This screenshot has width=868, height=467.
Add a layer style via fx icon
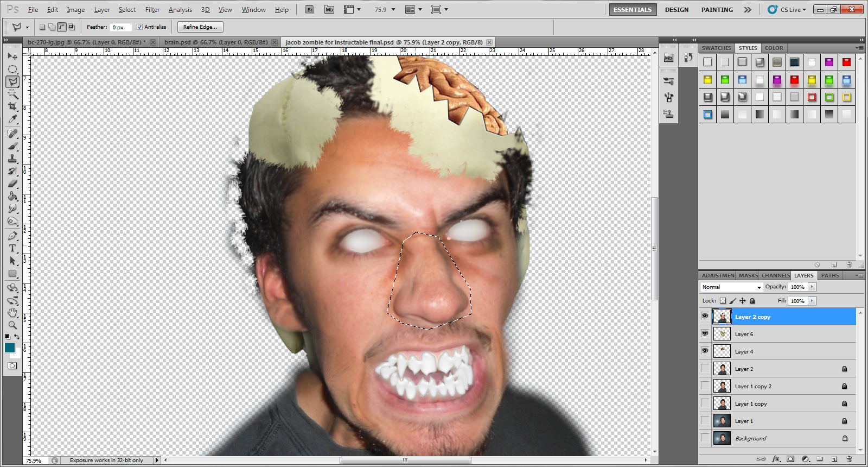[776, 459]
